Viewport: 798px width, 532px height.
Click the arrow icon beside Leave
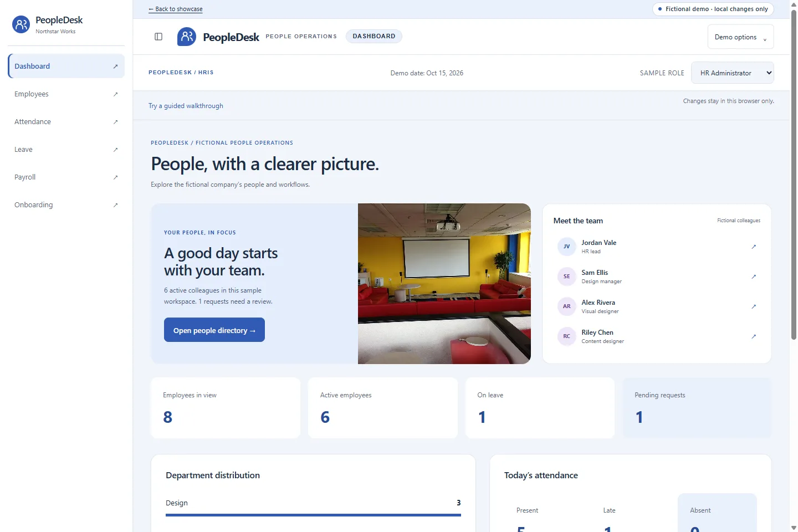click(x=115, y=150)
